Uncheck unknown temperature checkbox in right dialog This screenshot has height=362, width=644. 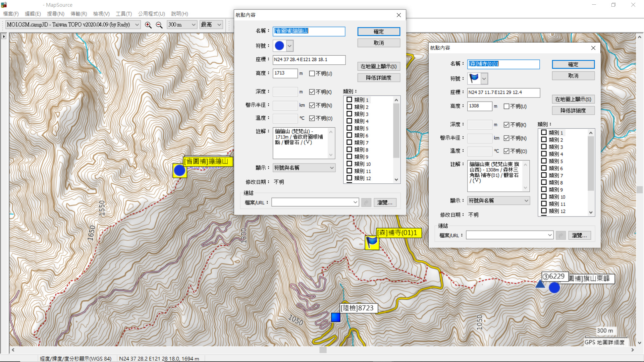point(506,151)
